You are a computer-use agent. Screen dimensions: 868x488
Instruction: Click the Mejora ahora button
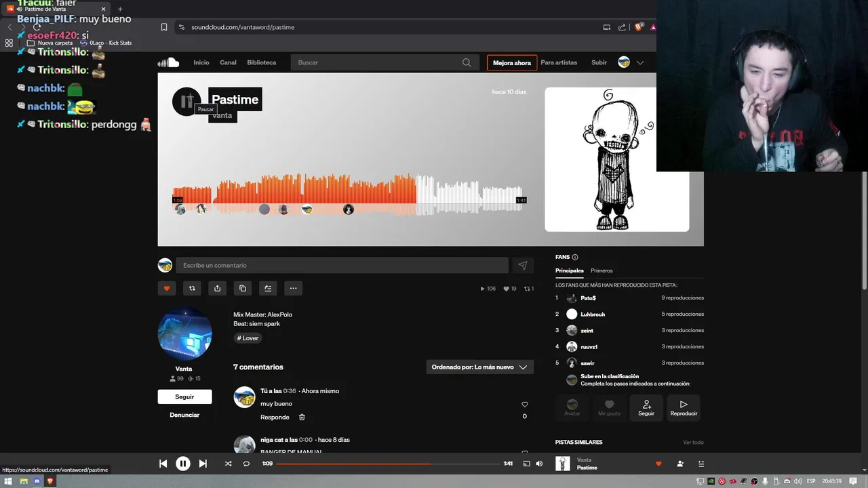512,63
